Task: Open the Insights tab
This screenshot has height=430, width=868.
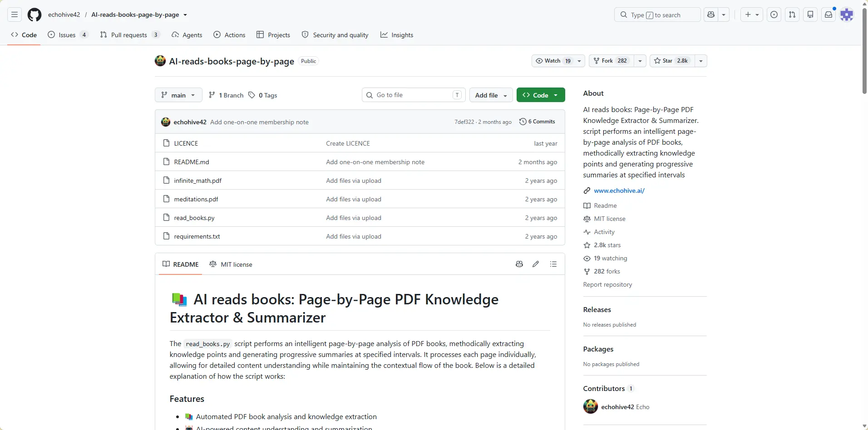Action: point(397,35)
